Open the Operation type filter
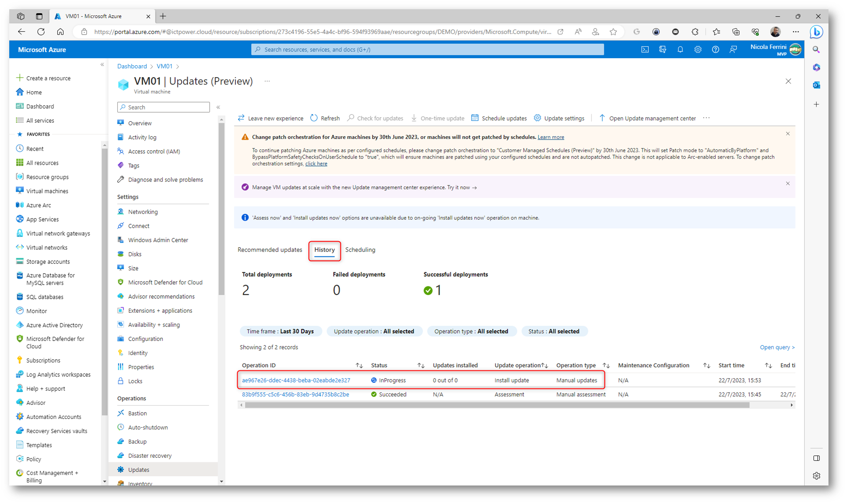This screenshot has width=847, height=504. (x=471, y=331)
